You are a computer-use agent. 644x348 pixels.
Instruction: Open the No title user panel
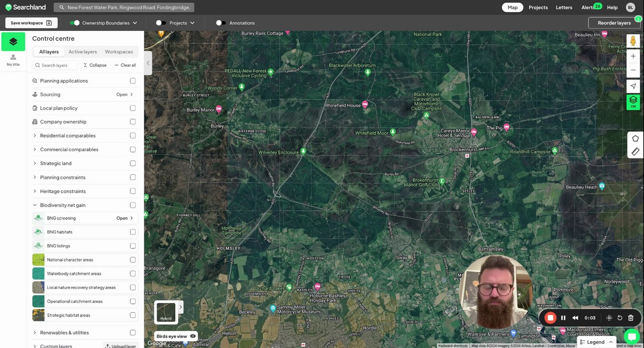pos(13,60)
